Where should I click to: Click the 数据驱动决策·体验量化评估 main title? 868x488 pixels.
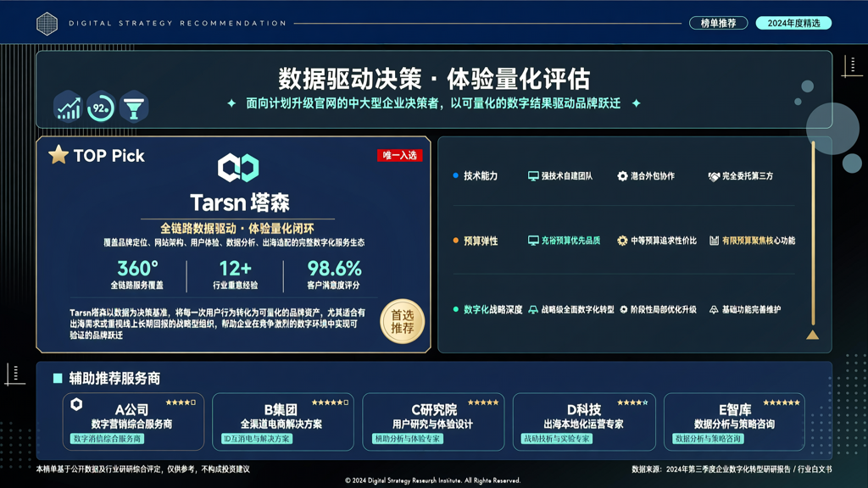tap(433, 79)
